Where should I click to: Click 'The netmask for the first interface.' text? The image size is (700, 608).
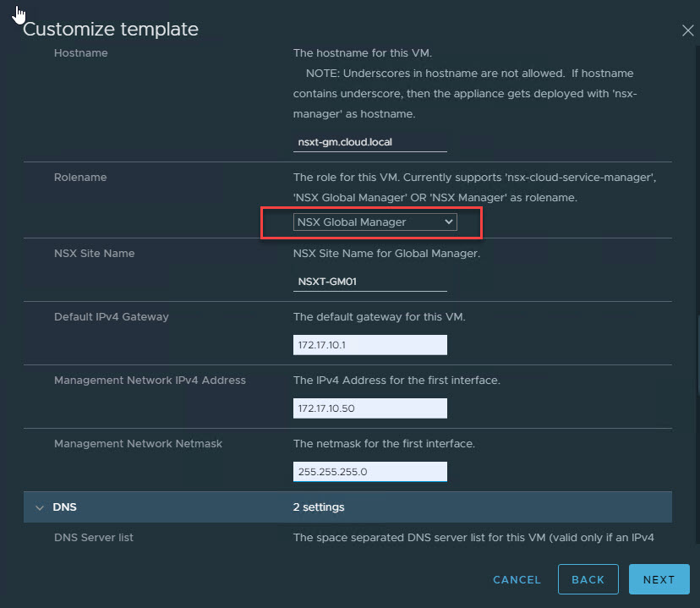[384, 444]
